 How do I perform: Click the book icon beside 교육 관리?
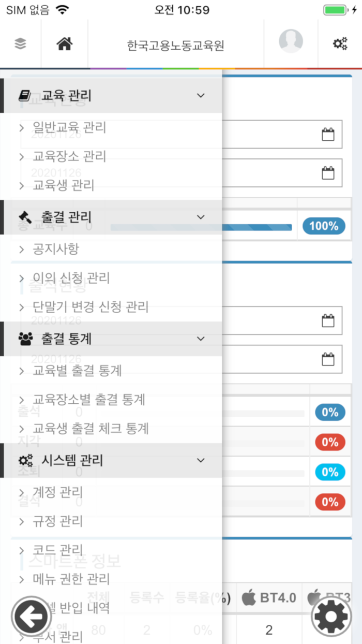click(23, 95)
